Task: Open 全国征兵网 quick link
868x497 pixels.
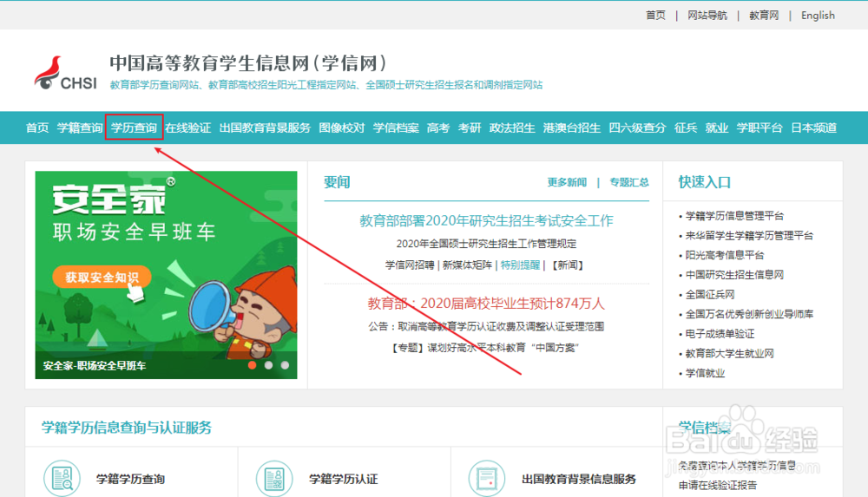Action: 710,294
